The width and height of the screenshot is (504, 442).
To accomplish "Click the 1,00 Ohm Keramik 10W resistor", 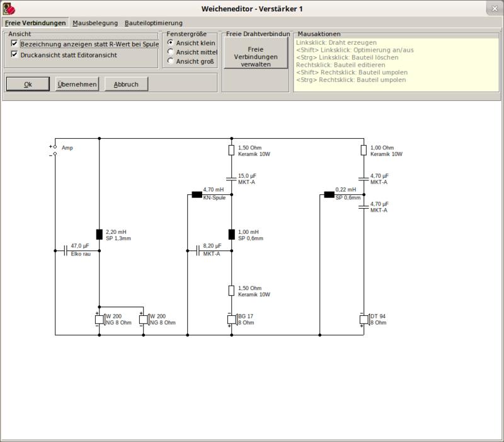I will (364, 150).
